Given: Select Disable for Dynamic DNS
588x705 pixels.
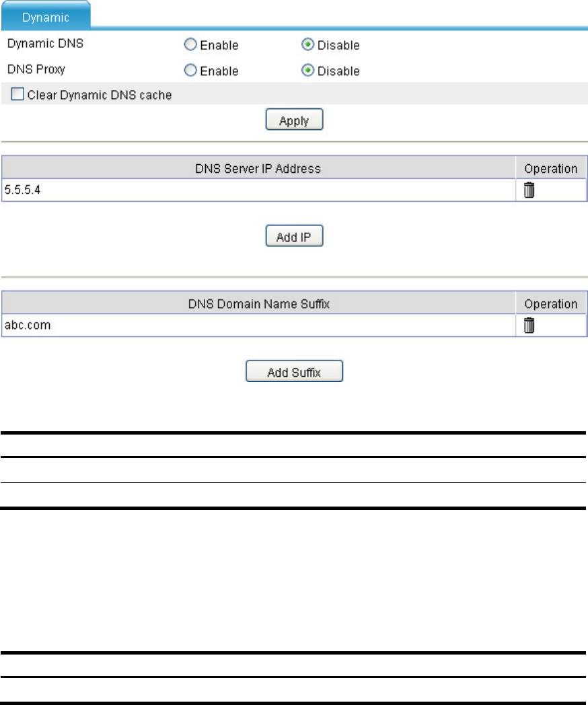Looking at the screenshot, I should click(308, 44).
